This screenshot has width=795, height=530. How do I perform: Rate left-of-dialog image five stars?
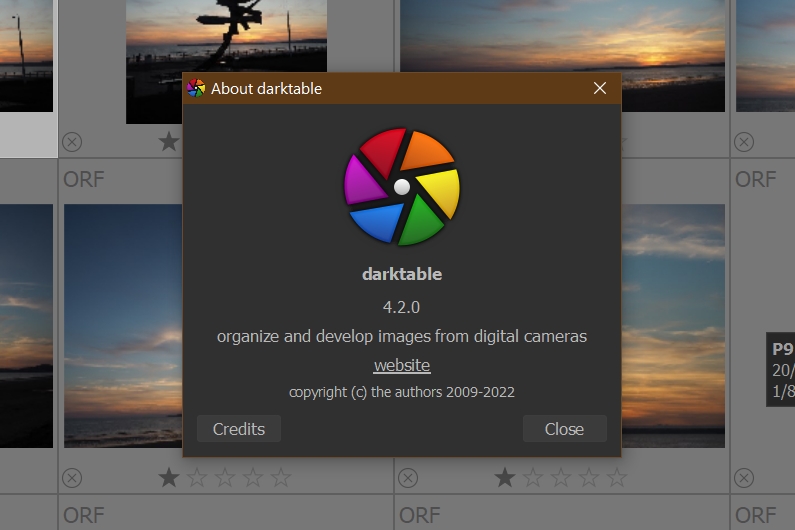click(281, 478)
